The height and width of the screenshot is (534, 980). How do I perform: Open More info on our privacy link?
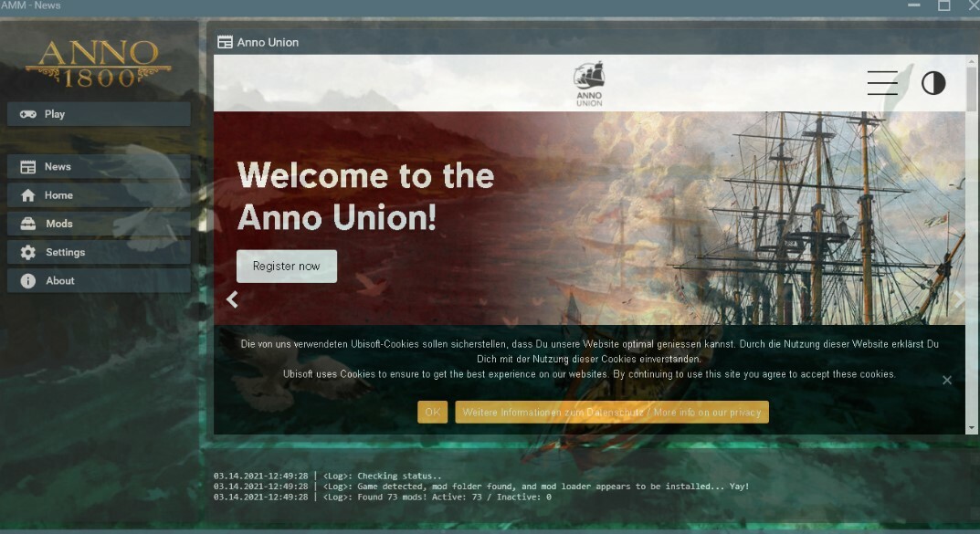click(x=612, y=413)
